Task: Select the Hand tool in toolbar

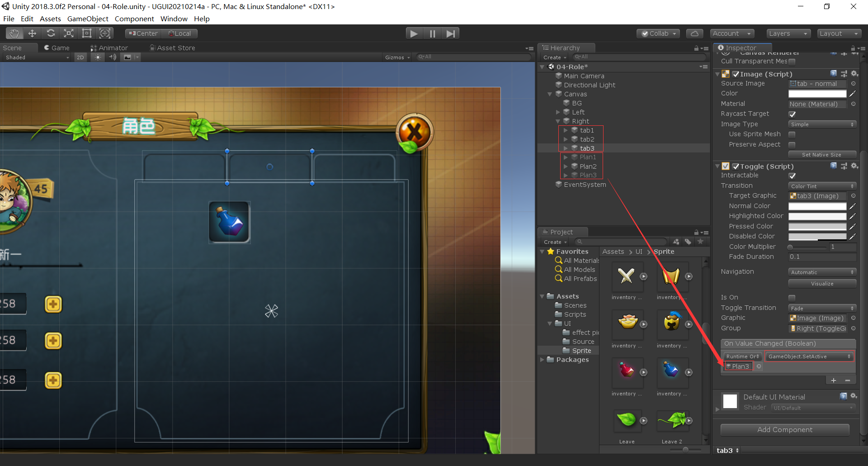Action: pyautogui.click(x=14, y=33)
